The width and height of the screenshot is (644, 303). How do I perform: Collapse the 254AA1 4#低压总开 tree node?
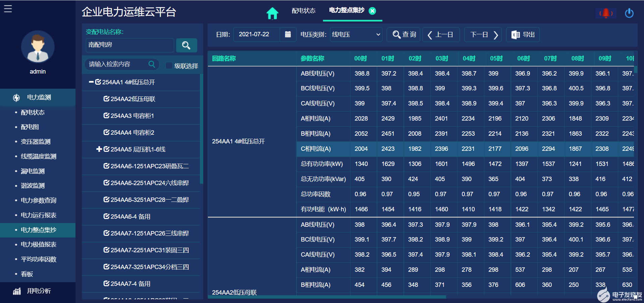[91, 82]
